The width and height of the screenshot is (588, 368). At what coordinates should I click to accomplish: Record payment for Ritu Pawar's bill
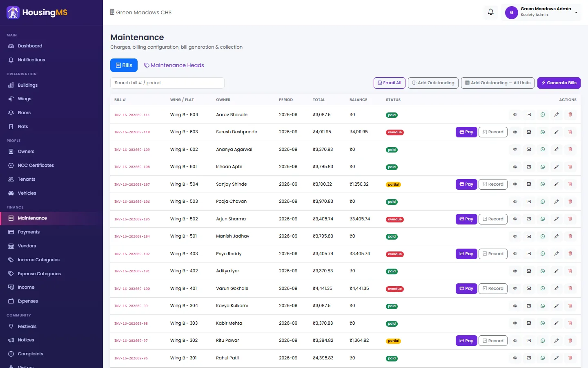pyautogui.click(x=493, y=341)
